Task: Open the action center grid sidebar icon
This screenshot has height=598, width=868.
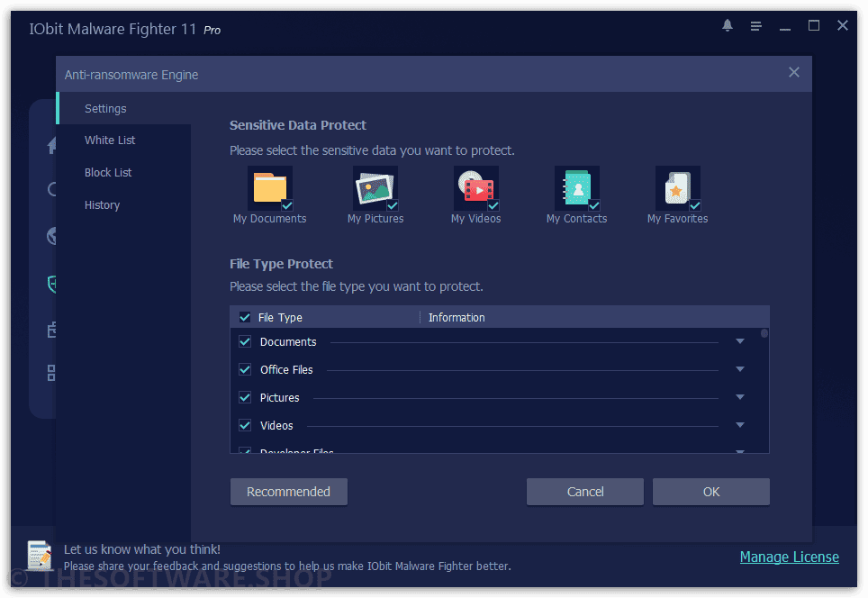Action: point(51,373)
